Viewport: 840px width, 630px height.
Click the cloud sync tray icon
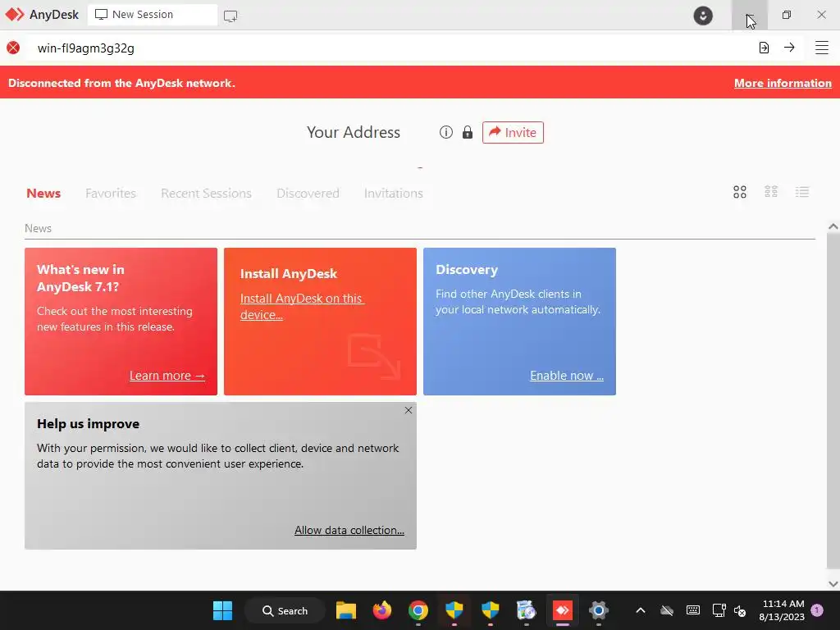[x=666, y=610]
